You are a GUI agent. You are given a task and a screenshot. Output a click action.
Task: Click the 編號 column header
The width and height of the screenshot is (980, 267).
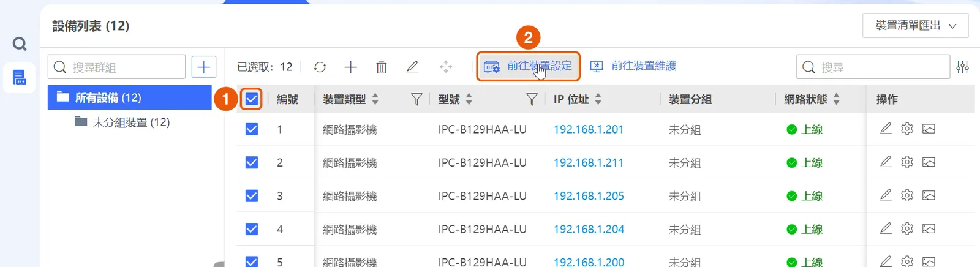[287, 99]
